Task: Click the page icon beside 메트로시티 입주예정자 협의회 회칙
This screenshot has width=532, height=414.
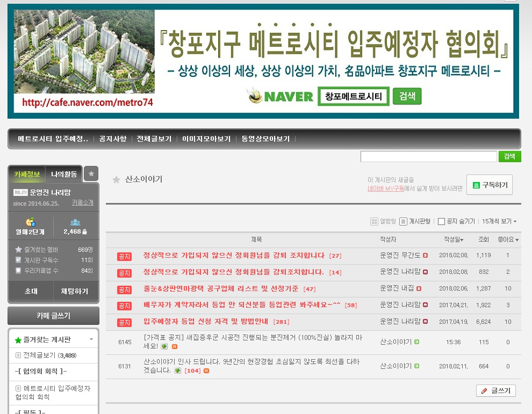Action: (x=18, y=389)
